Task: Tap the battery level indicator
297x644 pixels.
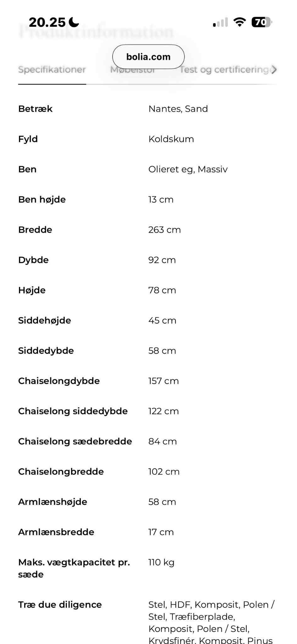Action: tap(261, 22)
